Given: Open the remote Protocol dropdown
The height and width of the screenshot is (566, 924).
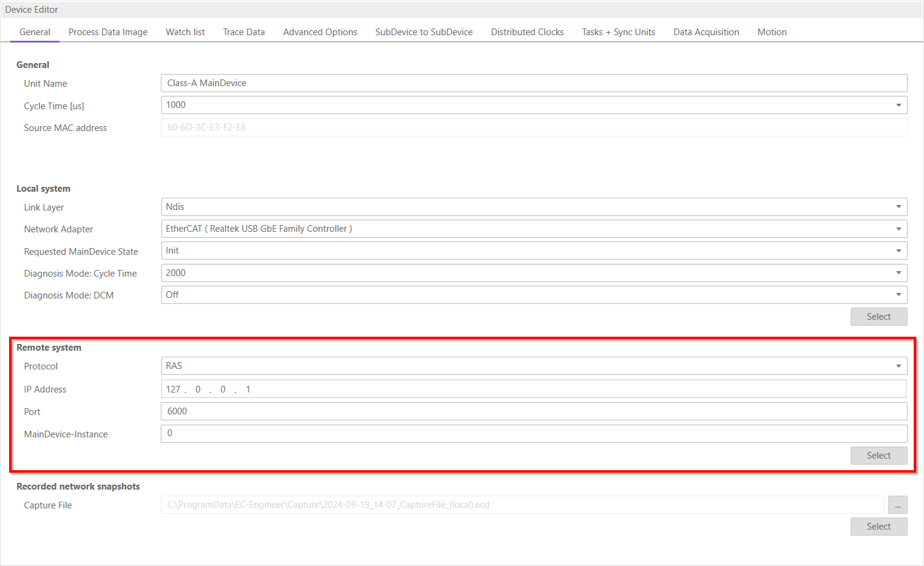Looking at the screenshot, I should pyautogui.click(x=898, y=366).
